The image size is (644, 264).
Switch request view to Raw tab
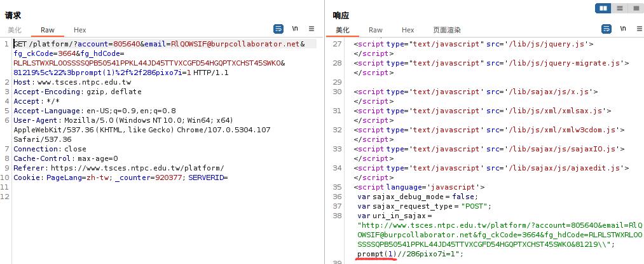(48, 30)
